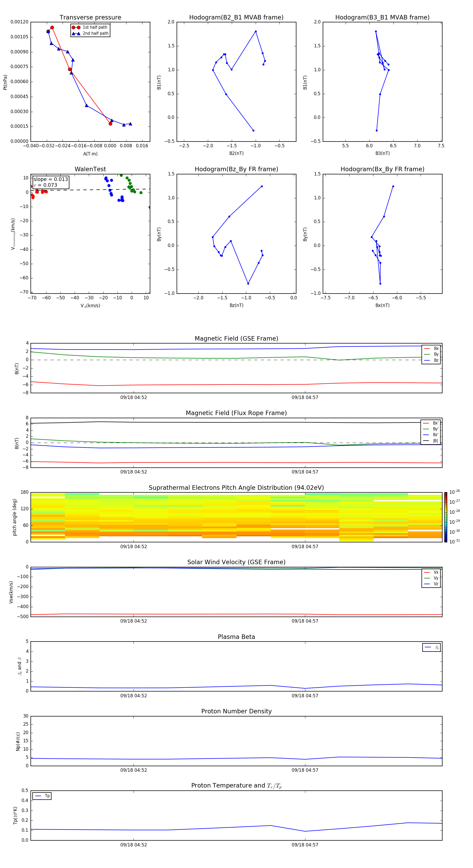Viewport: 473px width, 868px height.
Task: Click the βp legend in Plasma Beta plot
Action: coord(431,647)
